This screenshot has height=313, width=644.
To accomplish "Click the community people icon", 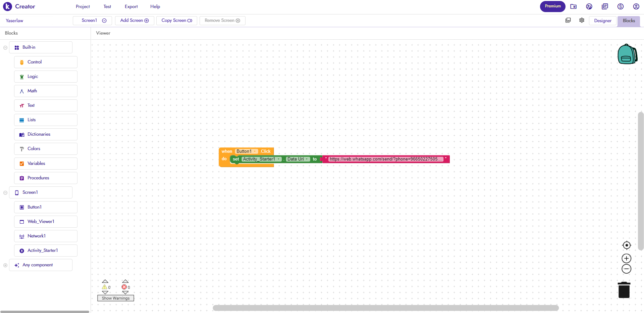I will 589,6.
